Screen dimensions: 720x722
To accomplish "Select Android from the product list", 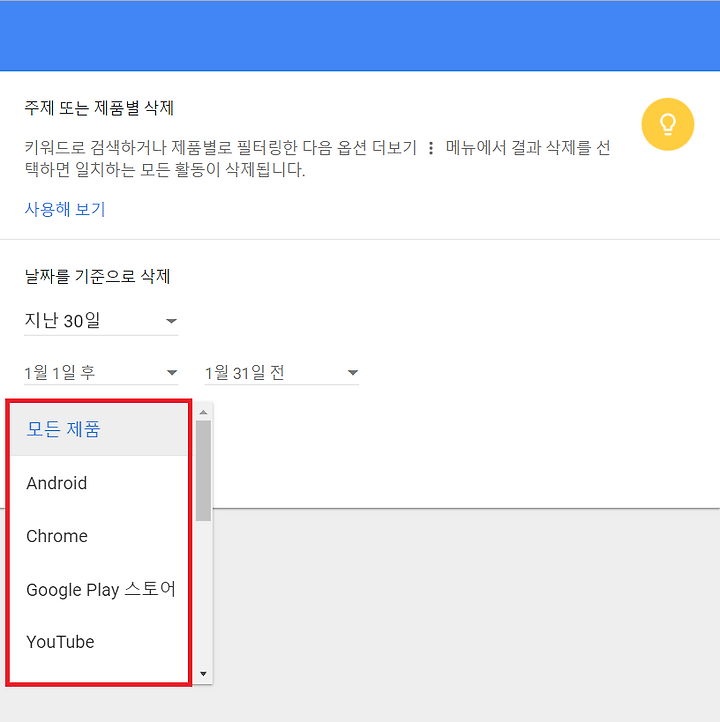I will [x=99, y=483].
